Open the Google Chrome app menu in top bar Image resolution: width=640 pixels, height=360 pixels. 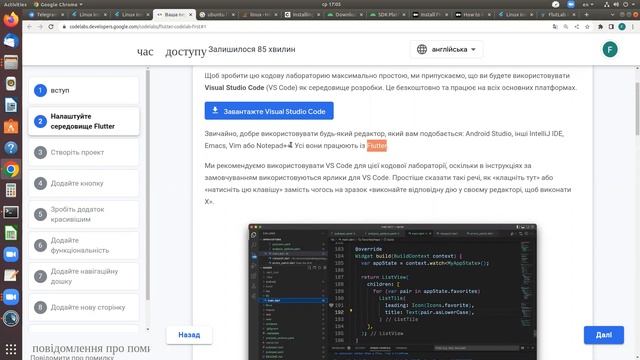coord(58,4)
